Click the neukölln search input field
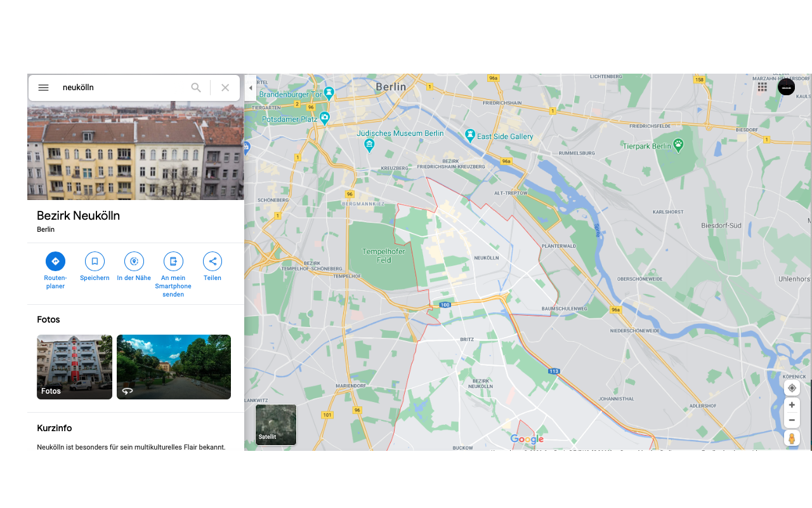The width and height of the screenshot is (812, 508). click(124, 88)
